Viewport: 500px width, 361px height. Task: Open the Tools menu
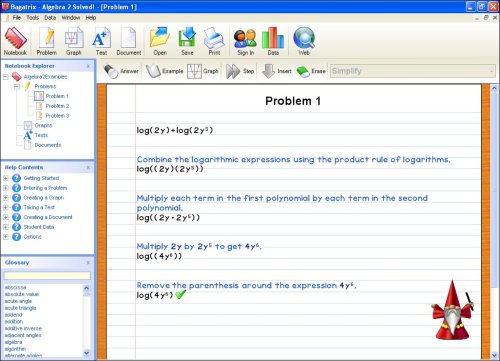click(x=33, y=18)
